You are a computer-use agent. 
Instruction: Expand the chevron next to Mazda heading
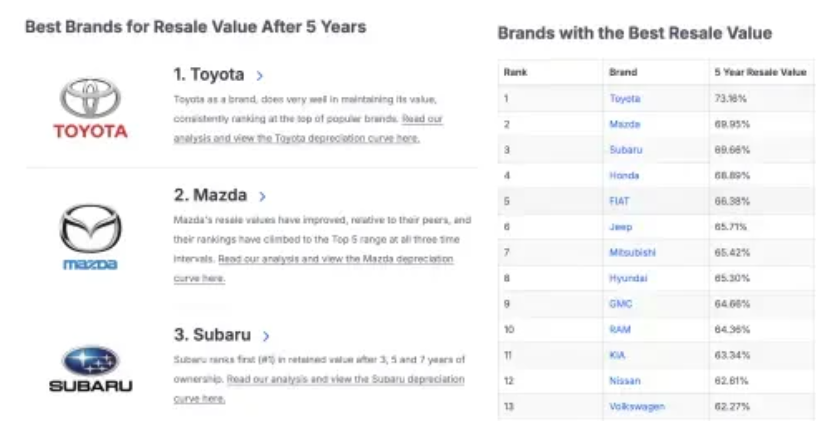point(262,197)
